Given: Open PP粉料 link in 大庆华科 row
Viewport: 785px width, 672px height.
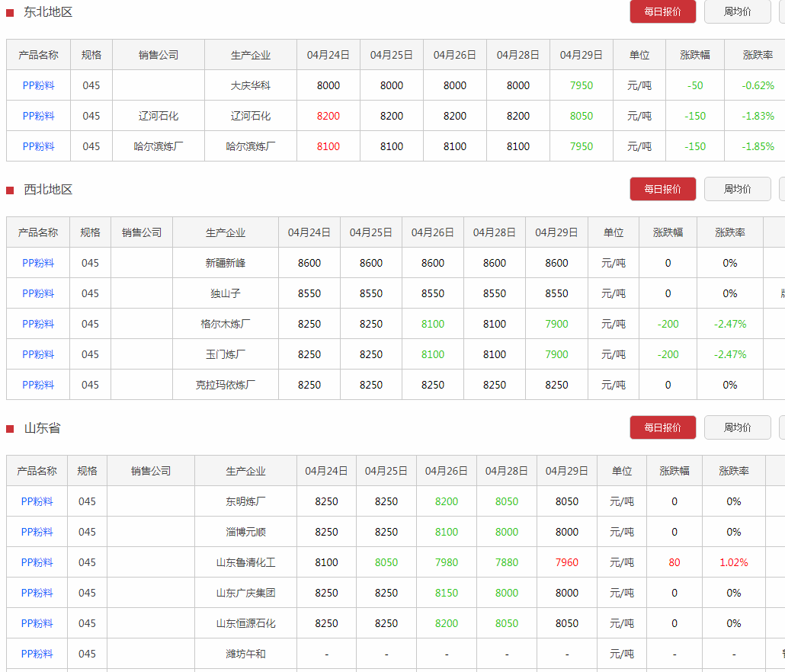Looking at the screenshot, I should click(x=38, y=85).
